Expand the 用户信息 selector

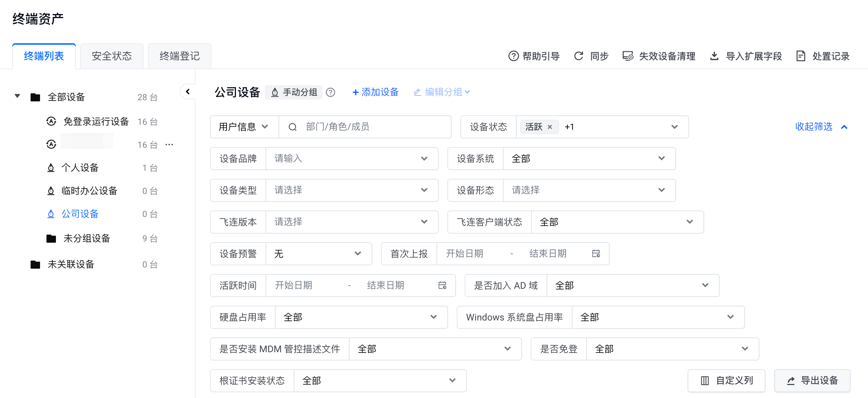pos(244,127)
